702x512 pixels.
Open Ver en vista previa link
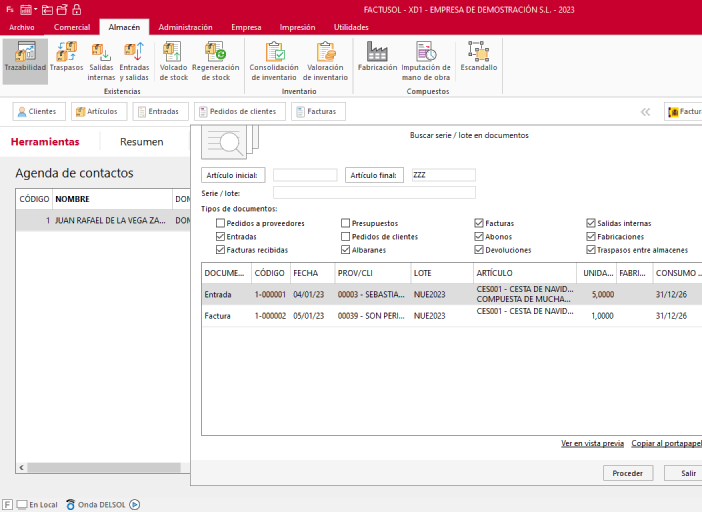(x=592, y=443)
